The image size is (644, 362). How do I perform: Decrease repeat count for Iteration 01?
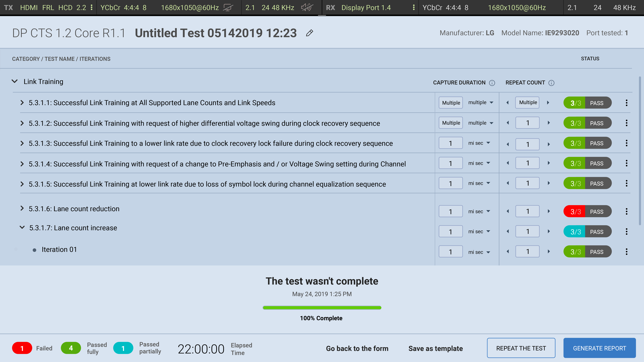pos(508,252)
